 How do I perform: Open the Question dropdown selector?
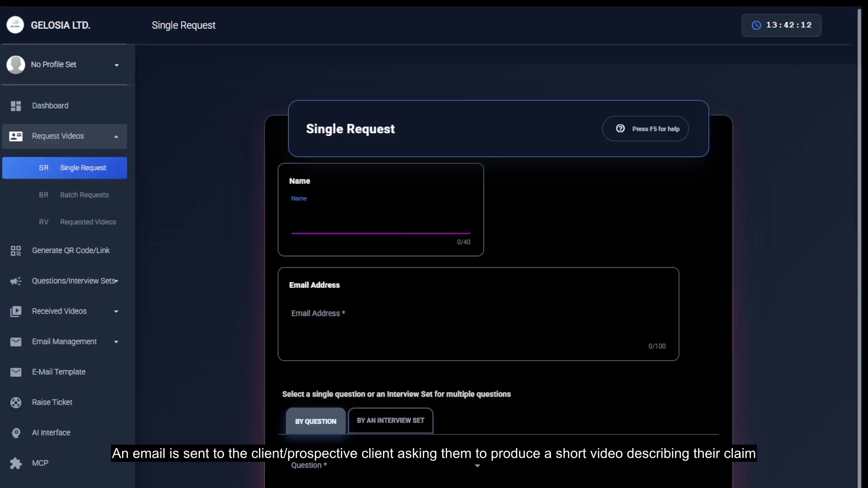coord(385,465)
